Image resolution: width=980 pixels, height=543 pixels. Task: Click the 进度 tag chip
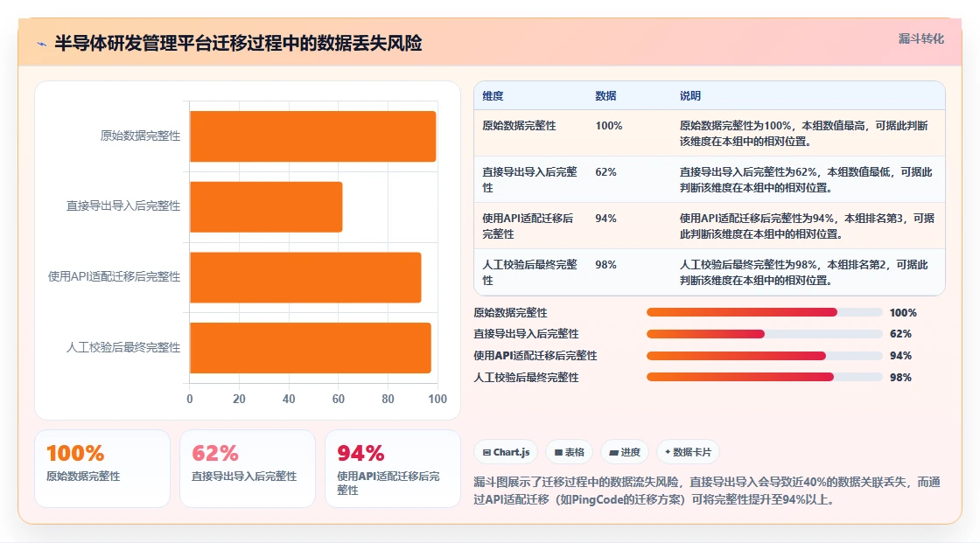[625, 452]
